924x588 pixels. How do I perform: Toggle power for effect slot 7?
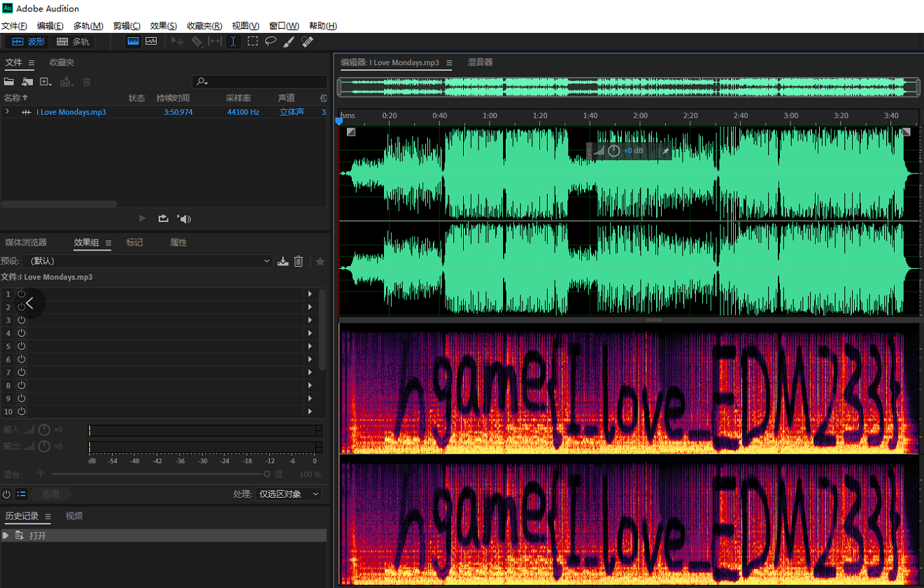click(22, 372)
